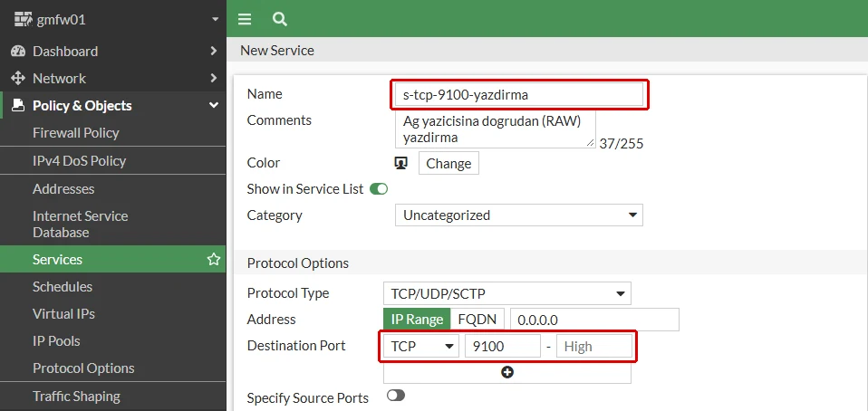Click the High port field
Viewport: 868px width, 411px height.
coord(594,347)
